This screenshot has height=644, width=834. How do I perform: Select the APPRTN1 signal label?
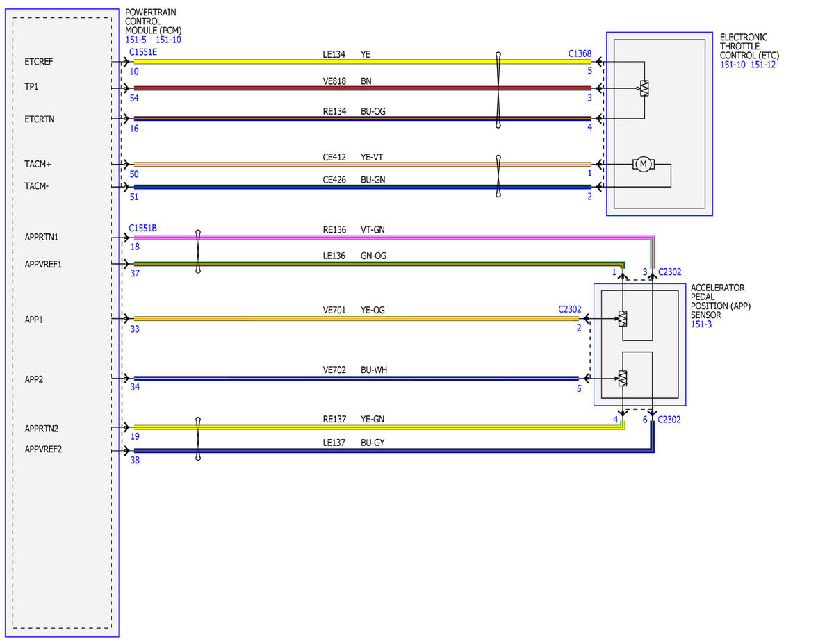click(x=42, y=237)
